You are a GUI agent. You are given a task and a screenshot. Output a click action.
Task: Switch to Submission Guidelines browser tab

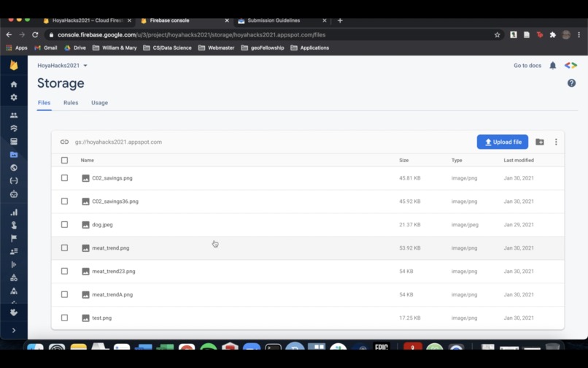point(282,20)
